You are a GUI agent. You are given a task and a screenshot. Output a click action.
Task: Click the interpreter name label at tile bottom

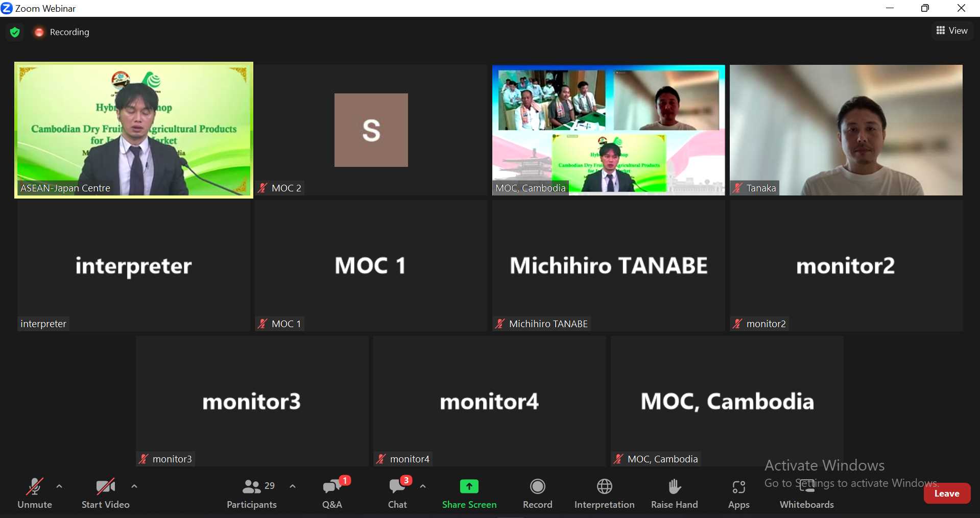point(43,324)
